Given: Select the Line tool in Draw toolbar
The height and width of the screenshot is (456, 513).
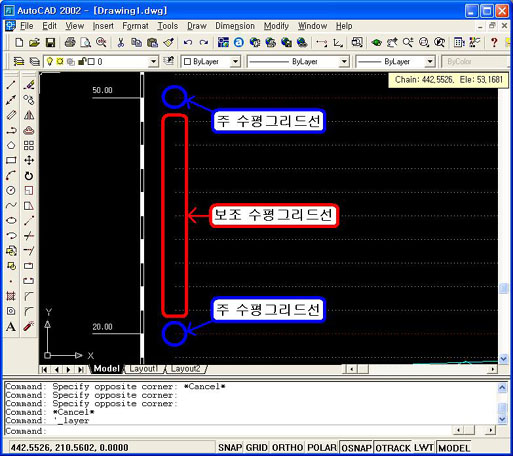Looking at the screenshot, I should tap(11, 85).
